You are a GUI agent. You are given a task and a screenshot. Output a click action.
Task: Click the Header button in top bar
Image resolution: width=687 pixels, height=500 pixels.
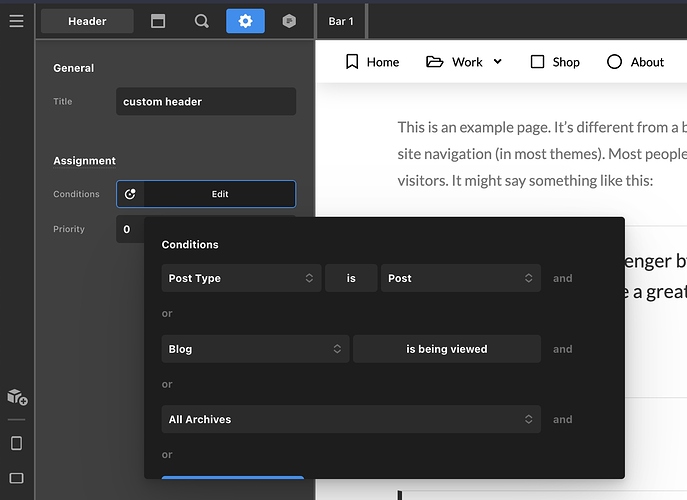(87, 21)
